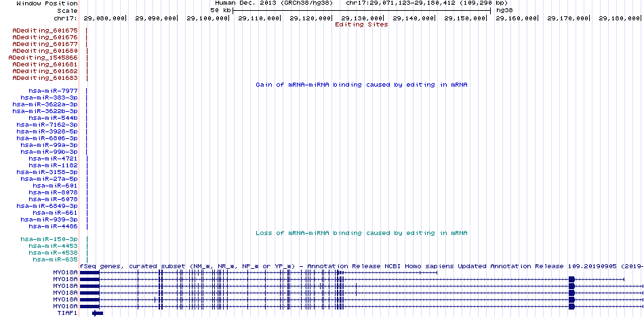The height and width of the screenshot is (317, 644).
Task: Click the ADediting_601675 track label
Action: point(45,30)
